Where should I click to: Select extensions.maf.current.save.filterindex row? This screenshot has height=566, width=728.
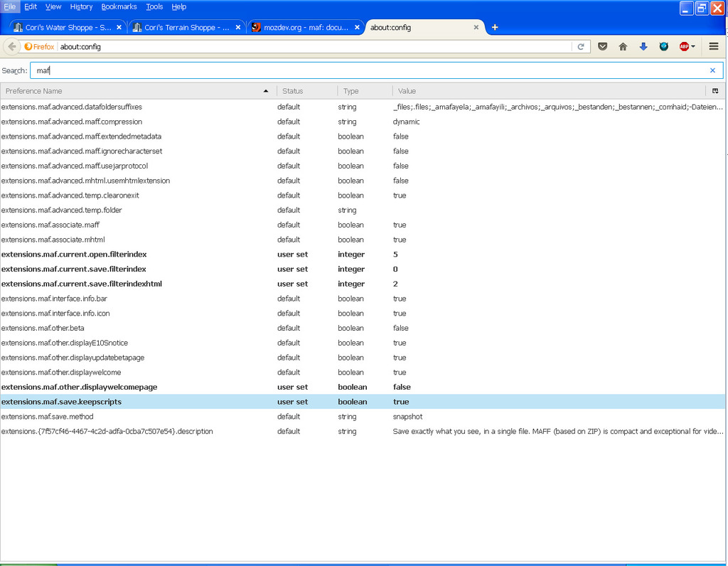pos(363,269)
